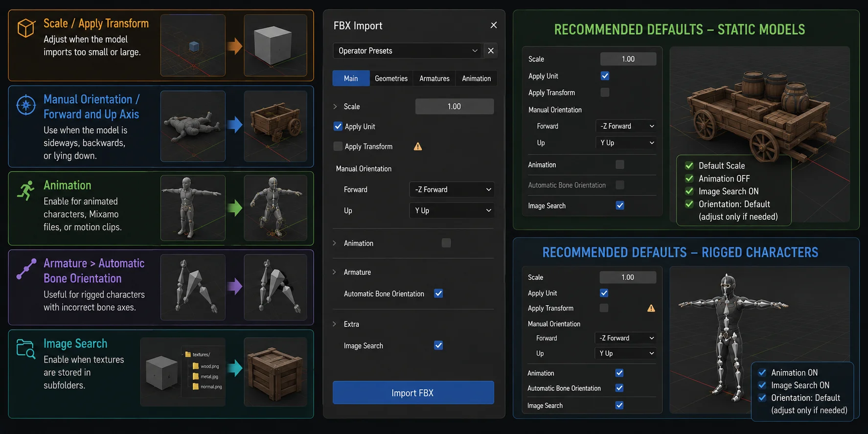This screenshot has height=434, width=868.
Task: Switch to the Main tab
Action: point(351,78)
